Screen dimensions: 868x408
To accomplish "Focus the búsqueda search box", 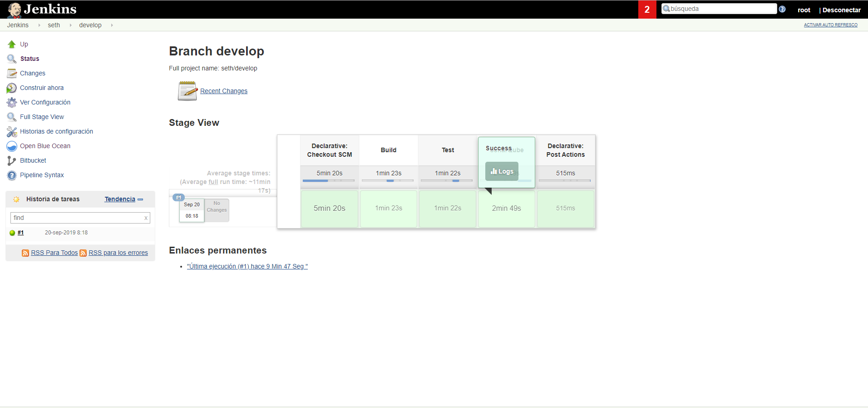I will pyautogui.click(x=719, y=9).
